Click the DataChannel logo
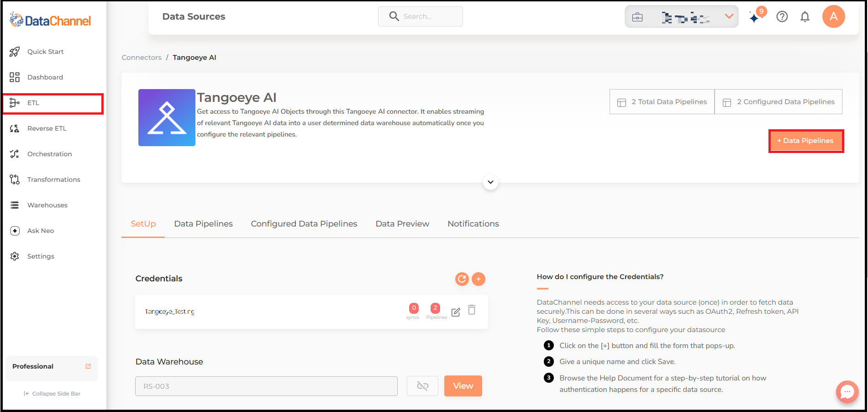The image size is (868, 412). click(x=50, y=20)
